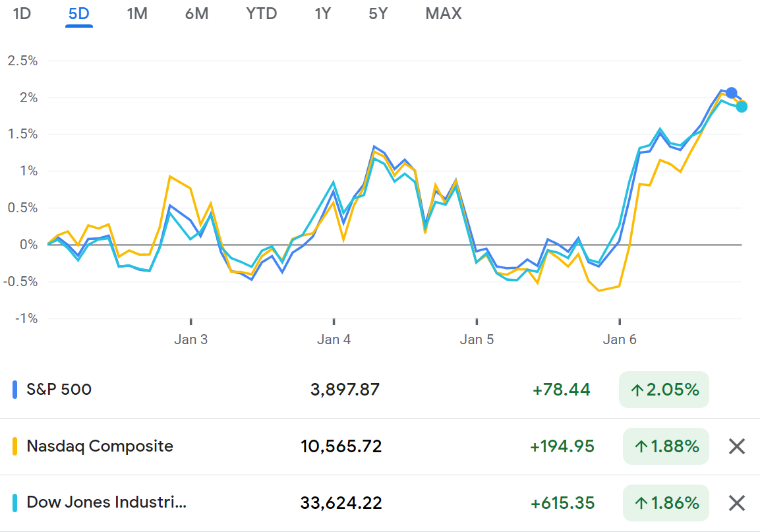This screenshot has height=532, width=760.
Task: Click the Dow Jones price 33,624.22
Action: click(x=341, y=503)
